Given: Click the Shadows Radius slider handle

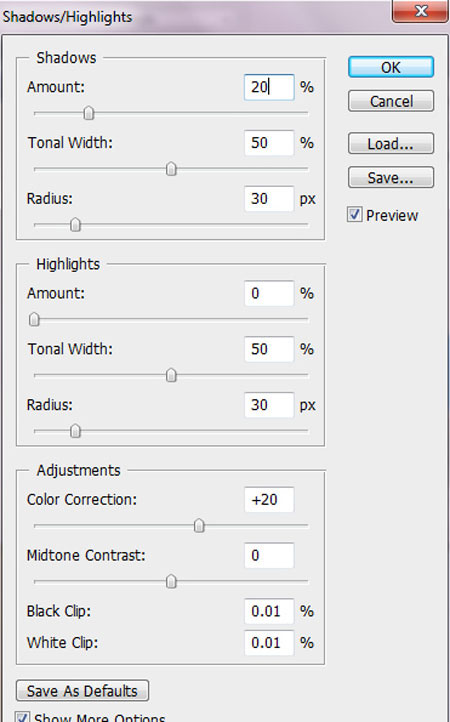Looking at the screenshot, I should 75,225.
